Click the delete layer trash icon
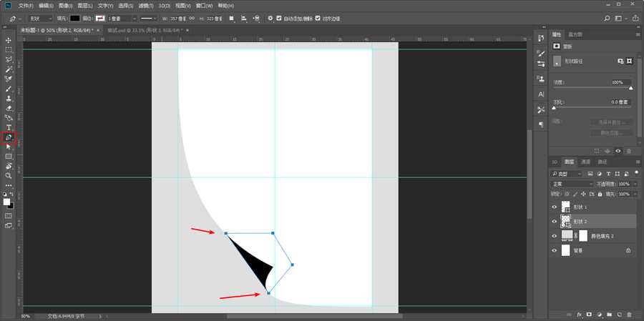The image size is (644, 321). click(x=628, y=314)
